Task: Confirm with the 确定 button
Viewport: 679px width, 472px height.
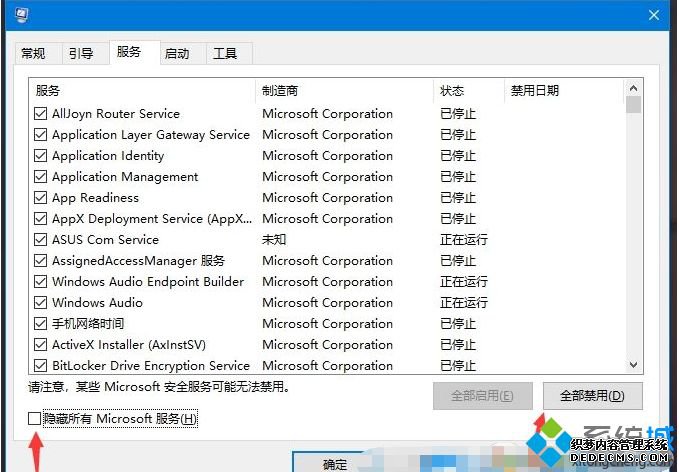Action: [334, 463]
